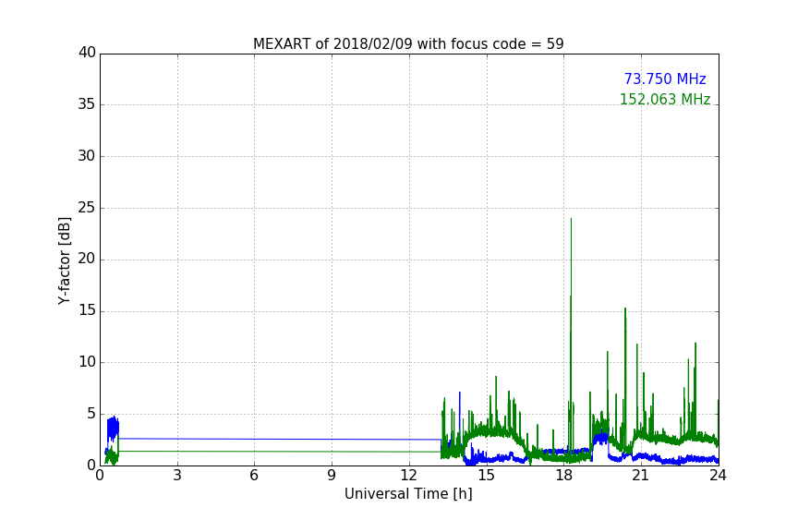
Task: Click the x-axis tick label "9"
Action: [x=332, y=476]
